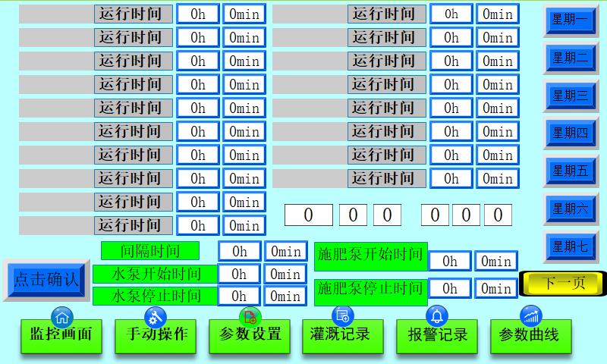Select the 星期二 button
Viewport: 607px width, 364px height.
[571, 58]
